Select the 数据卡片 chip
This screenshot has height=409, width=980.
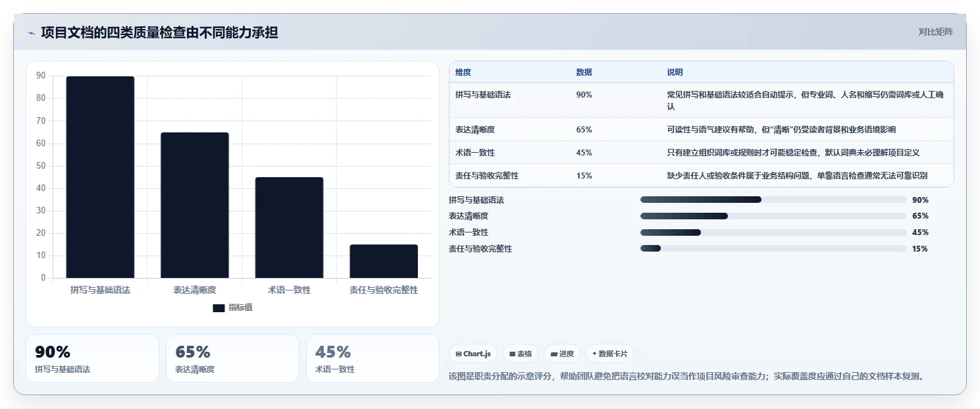[610, 354]
